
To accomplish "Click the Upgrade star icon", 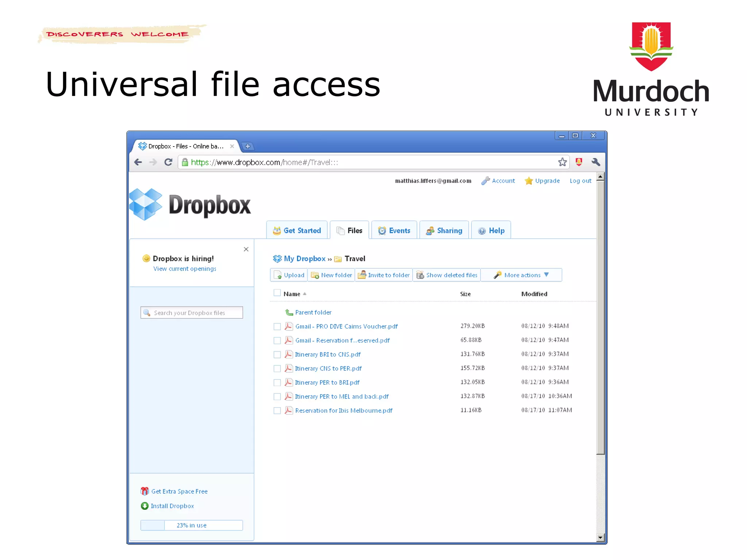I will [x=529, y=181].
